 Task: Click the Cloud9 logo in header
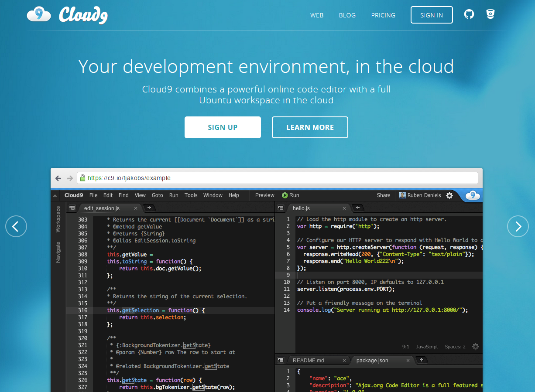(x=67, y=14)
